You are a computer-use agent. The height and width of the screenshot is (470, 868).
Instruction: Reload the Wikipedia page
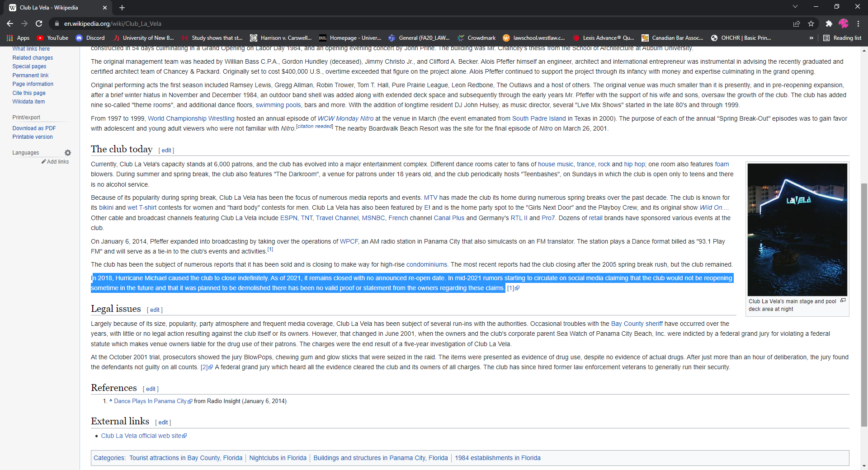pyautogui.click(x=39, y=23)
